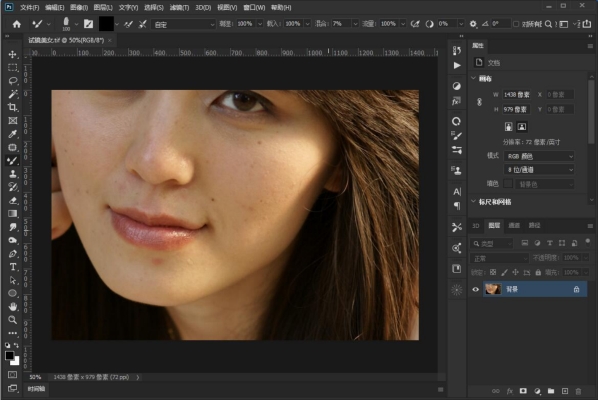Select the Eyedropper tool

[13, 134]
